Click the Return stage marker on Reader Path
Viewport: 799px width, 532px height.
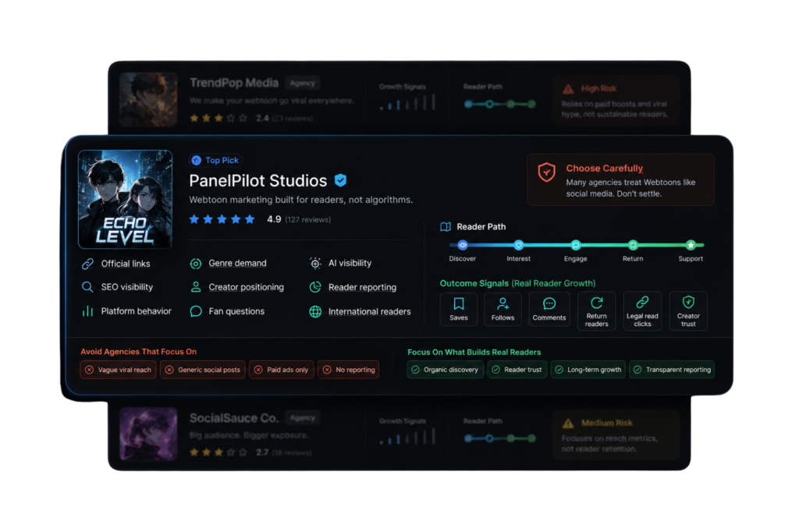(632, 245)
